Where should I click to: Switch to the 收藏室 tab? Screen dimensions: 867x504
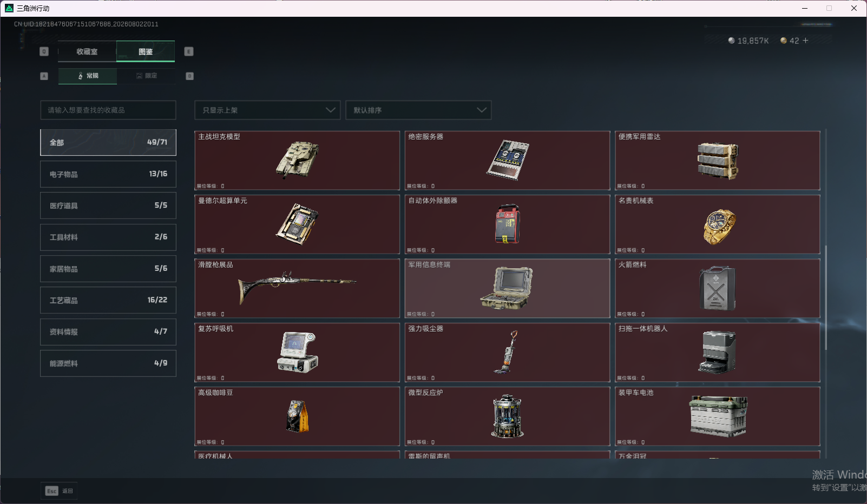click(87, 52)
